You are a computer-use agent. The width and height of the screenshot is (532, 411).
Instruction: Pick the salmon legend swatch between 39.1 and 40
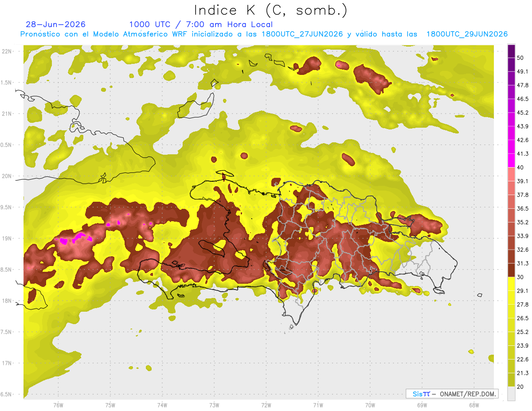coord(511,174)
